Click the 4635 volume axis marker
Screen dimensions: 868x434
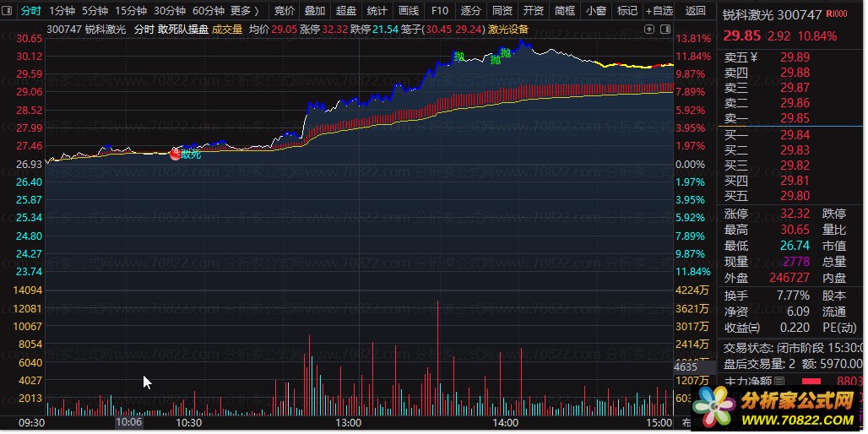[x=686, y=366]
